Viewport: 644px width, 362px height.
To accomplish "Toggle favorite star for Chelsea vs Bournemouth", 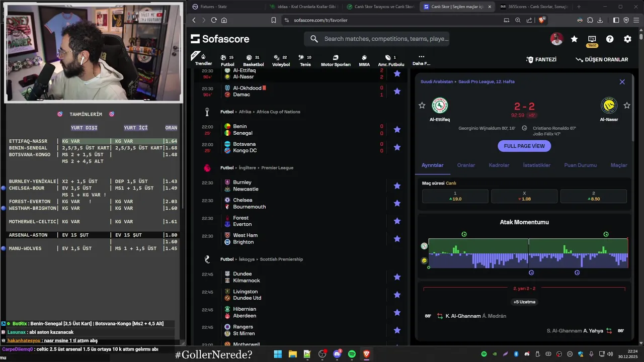I will pos(397,203).
